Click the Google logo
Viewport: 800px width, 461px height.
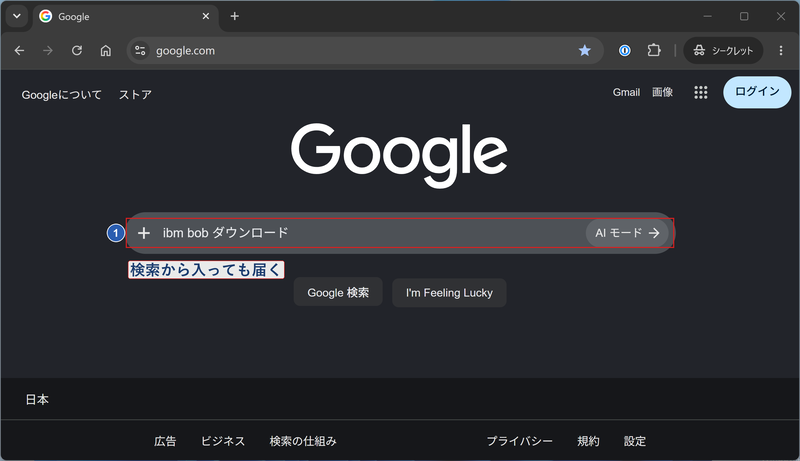coord(399,155)
